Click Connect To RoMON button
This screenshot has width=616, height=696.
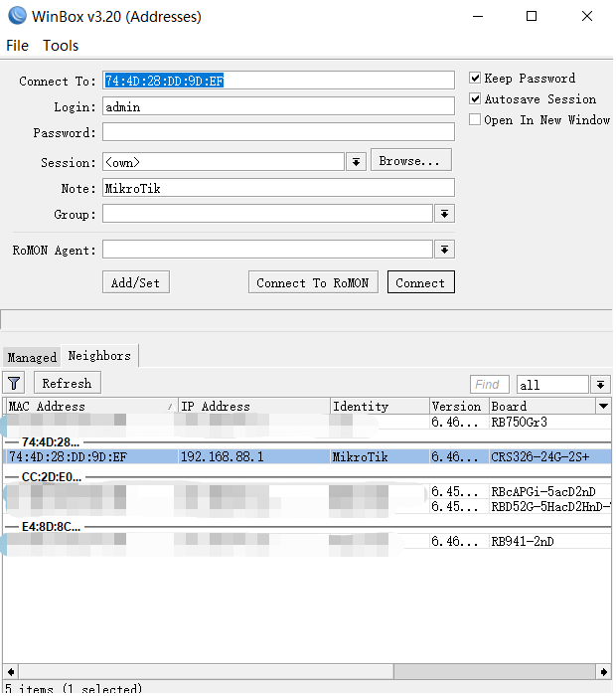coord(312,282)
